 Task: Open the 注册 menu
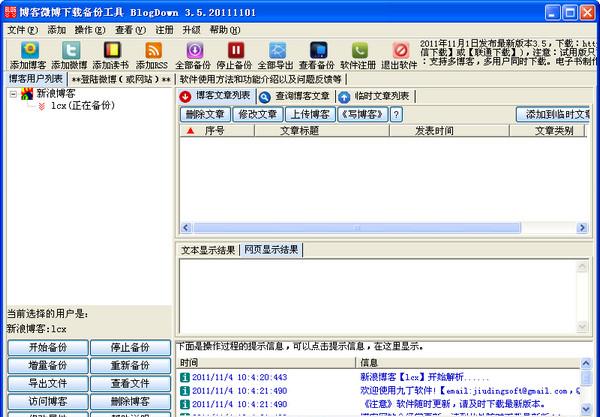[164, 30]
